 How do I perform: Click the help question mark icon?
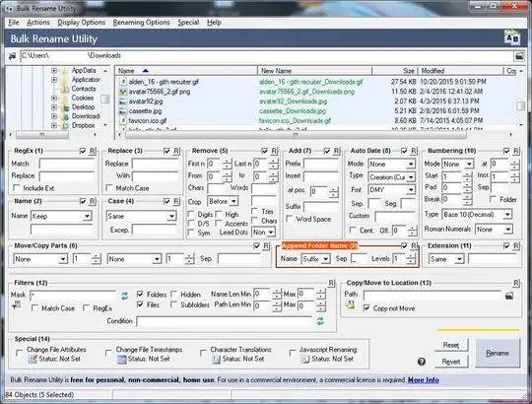pyautogui.click(x=422, y=362)
